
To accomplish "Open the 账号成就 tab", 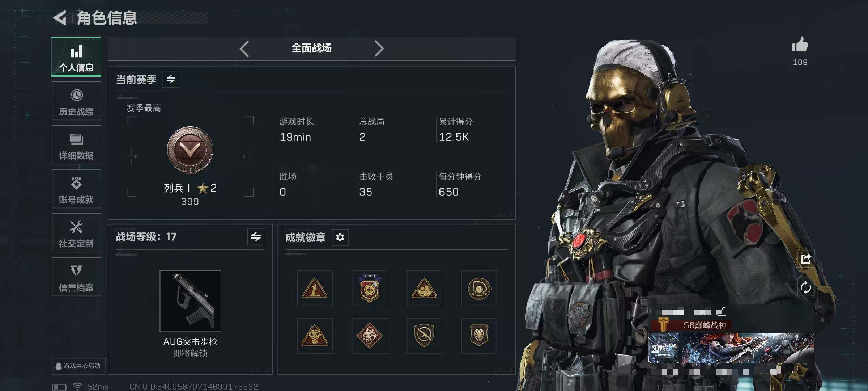I will [x=76, y=189].
